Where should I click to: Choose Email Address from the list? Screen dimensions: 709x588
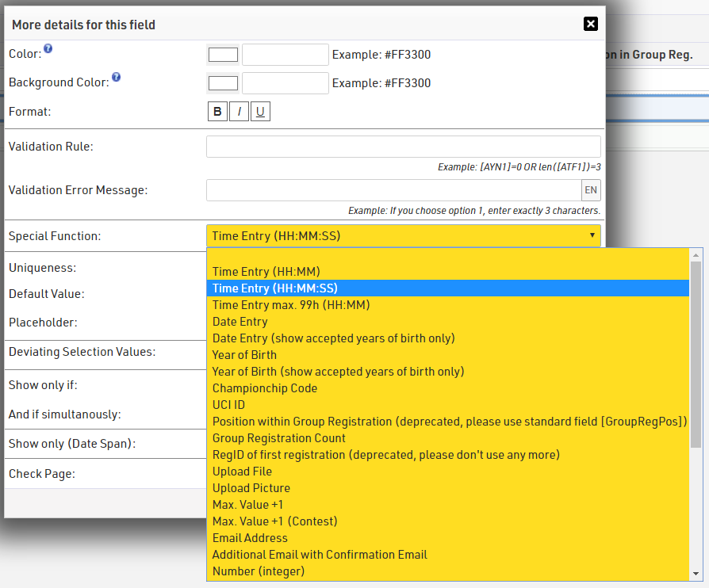coord(250,538)
